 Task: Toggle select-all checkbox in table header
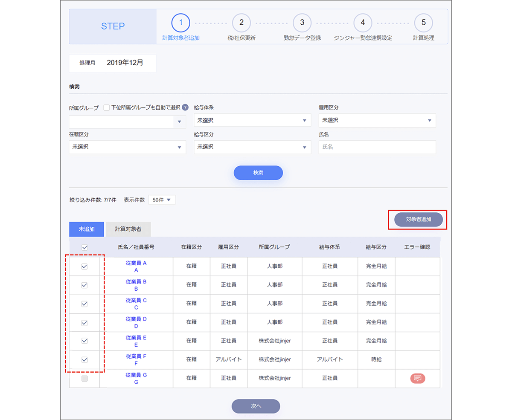84,247
